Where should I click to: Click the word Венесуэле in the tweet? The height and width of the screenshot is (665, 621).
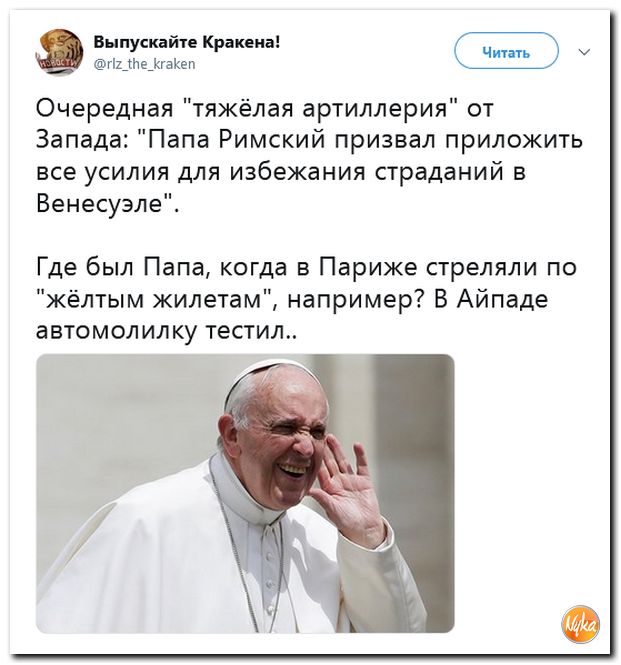click(100, 204)
